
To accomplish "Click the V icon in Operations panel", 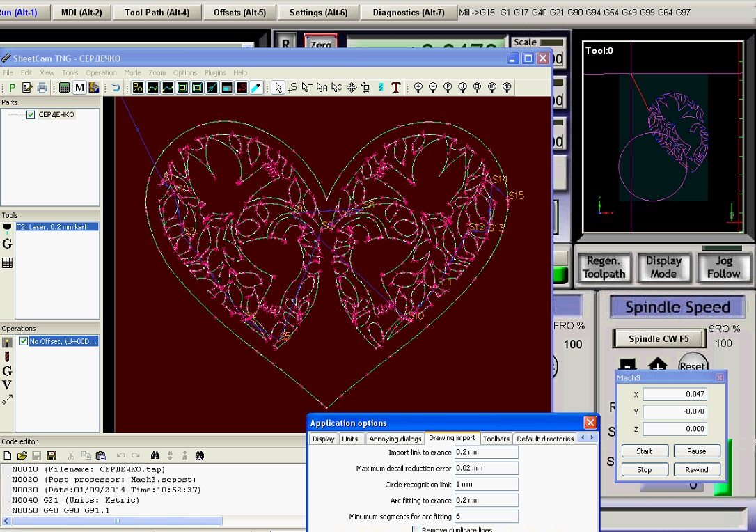I will tap(7, 385).
